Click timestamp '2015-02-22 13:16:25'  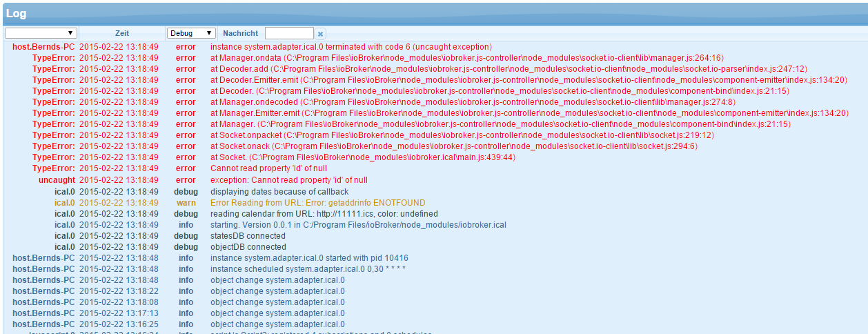point(119,324)
